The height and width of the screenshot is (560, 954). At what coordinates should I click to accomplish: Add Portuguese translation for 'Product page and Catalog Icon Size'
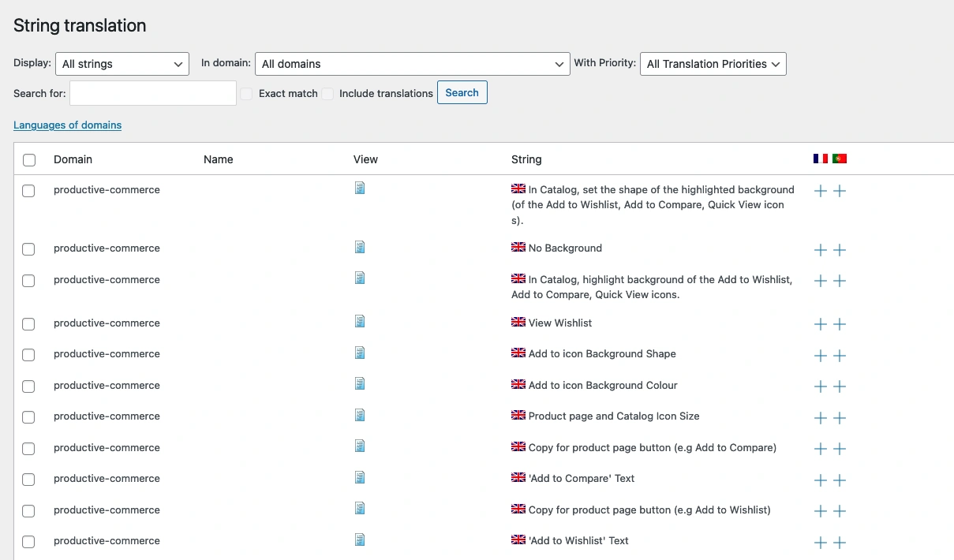click(x=840, y=418)
